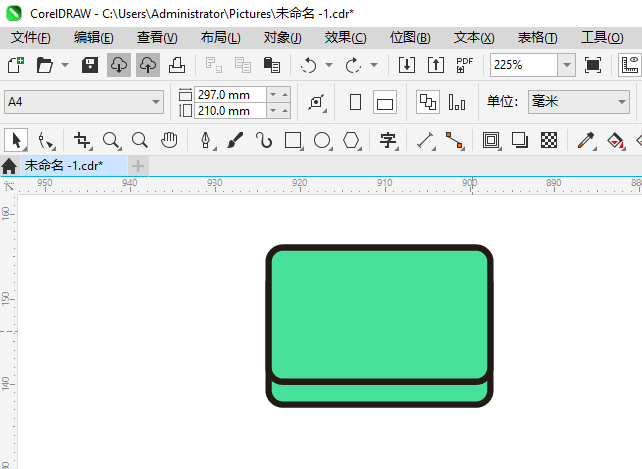Select the Pan hand tool

pyautogui.click(x=169, y=140)
